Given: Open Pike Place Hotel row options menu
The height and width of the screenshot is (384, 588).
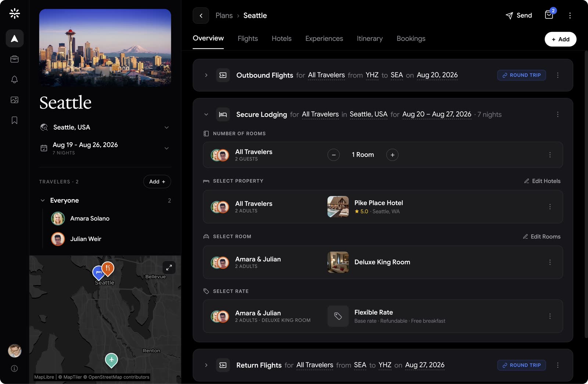Looking at the screenshot, I should click(x=550, y=207).
